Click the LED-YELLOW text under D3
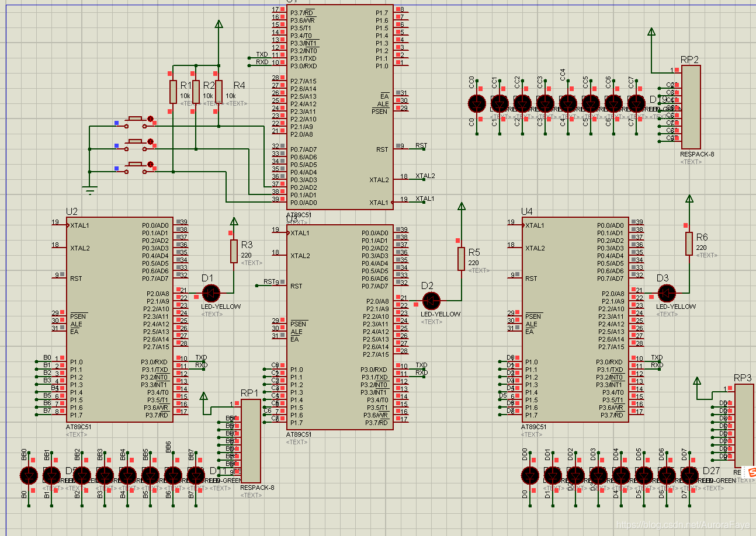Screen dimensions: 756x536 (x=676, y=307)
